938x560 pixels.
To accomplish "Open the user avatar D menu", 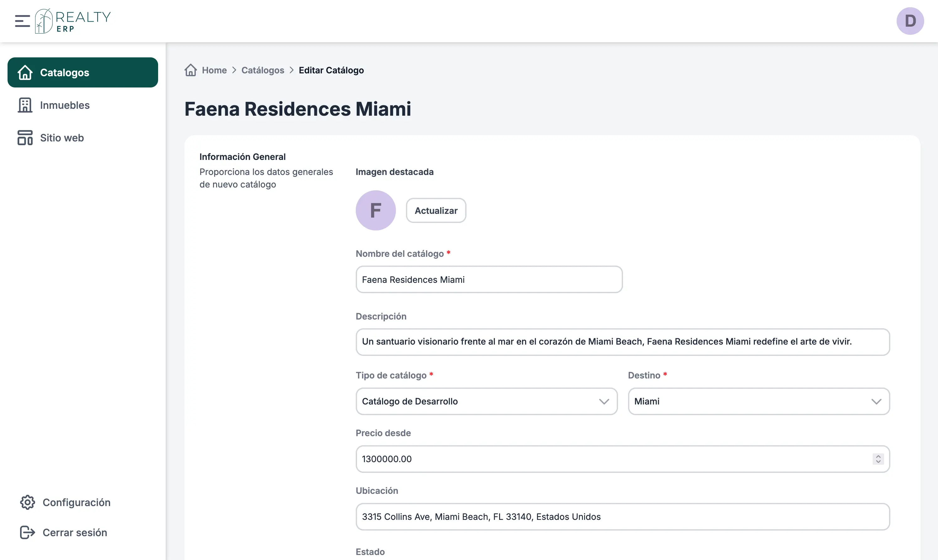I will [x=910, y=21].
